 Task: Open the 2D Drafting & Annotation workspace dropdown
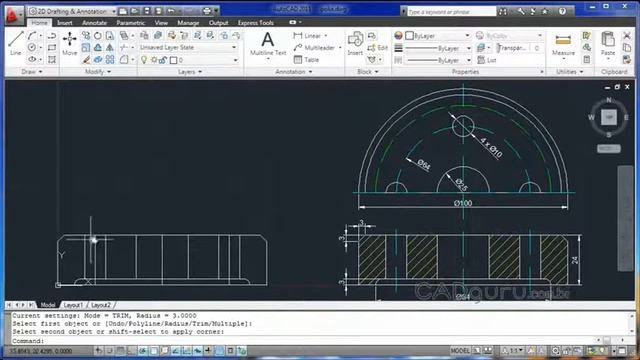coord(72,11)
